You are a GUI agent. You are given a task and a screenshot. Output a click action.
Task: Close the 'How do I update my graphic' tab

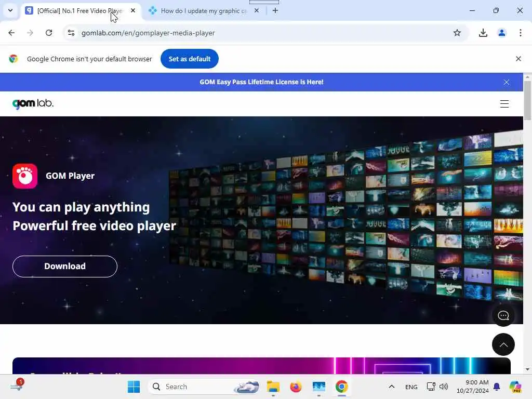[257, 10]
